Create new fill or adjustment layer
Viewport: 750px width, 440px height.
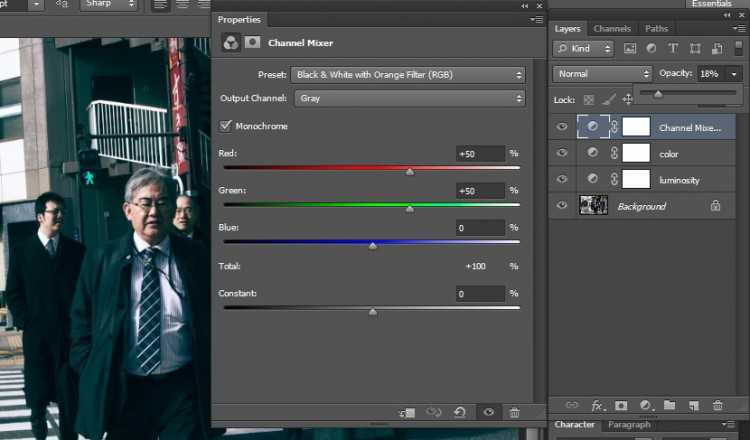pos(645,405)
